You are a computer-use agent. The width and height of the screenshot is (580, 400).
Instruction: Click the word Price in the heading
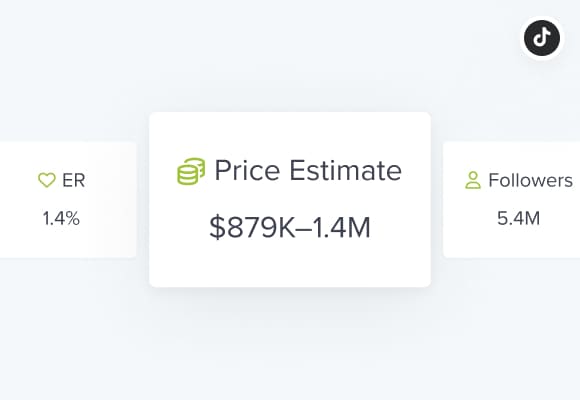click(247, 171)
